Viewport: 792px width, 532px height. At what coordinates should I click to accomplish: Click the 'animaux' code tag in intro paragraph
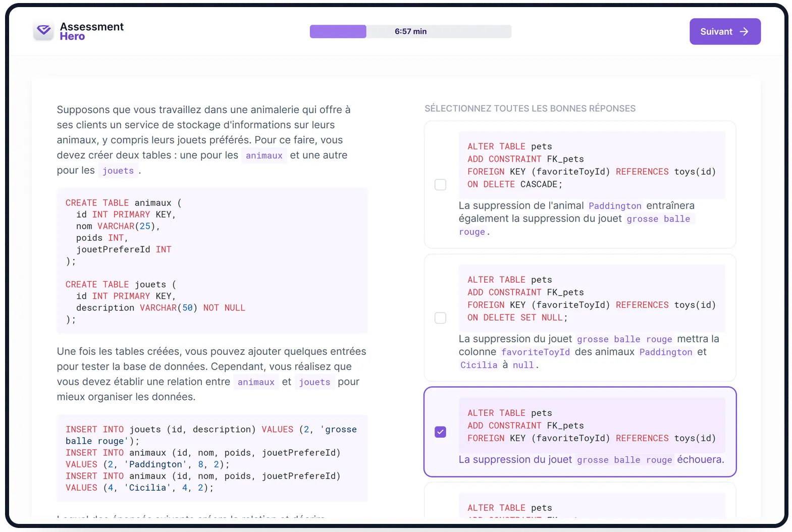pos(263,156)
